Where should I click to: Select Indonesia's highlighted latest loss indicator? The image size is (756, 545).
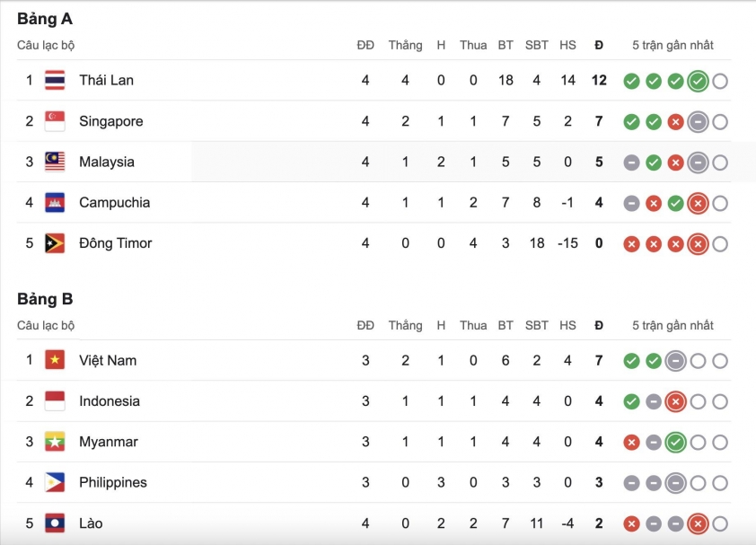tap(675, 401)
